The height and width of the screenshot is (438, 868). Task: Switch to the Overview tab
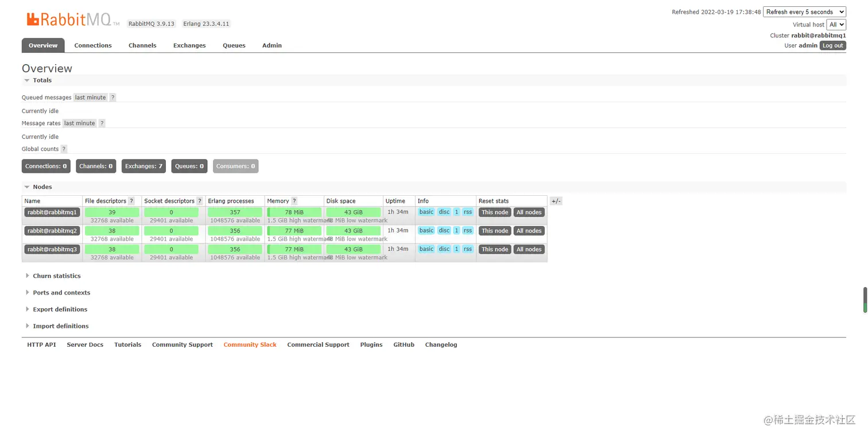(43, 45)
